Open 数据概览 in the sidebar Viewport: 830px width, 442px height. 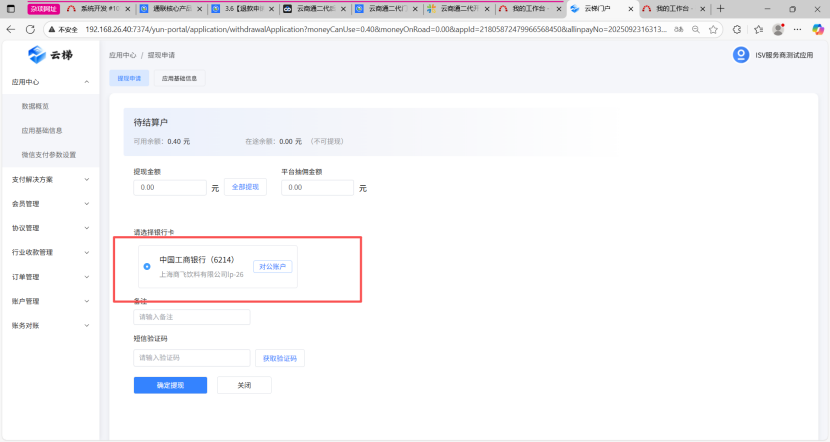point(35,106)
